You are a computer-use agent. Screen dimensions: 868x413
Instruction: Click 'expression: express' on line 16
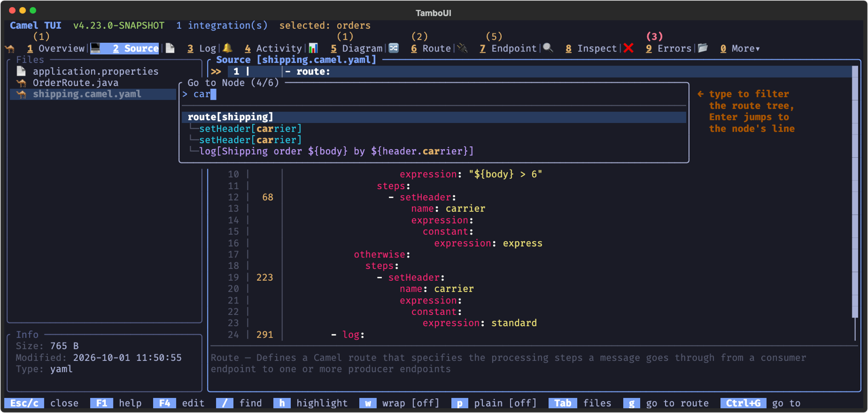488,243
